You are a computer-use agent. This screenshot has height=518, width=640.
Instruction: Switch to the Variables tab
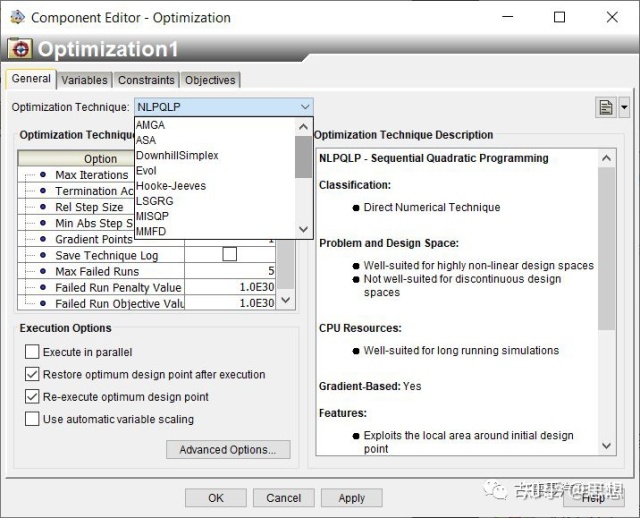84,80
